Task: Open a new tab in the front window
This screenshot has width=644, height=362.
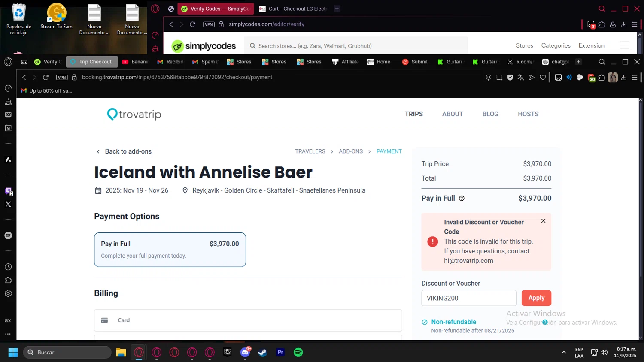Action: [x=578, y=62]
